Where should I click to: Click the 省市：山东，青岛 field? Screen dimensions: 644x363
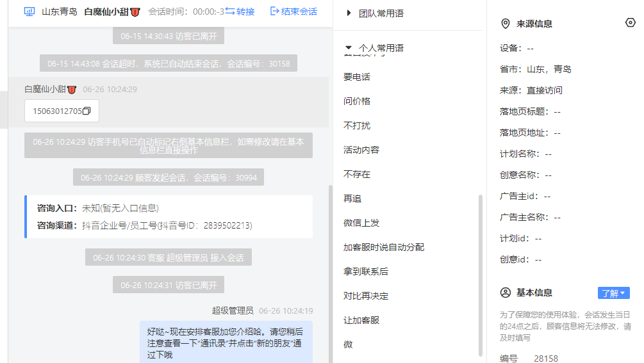535,69
